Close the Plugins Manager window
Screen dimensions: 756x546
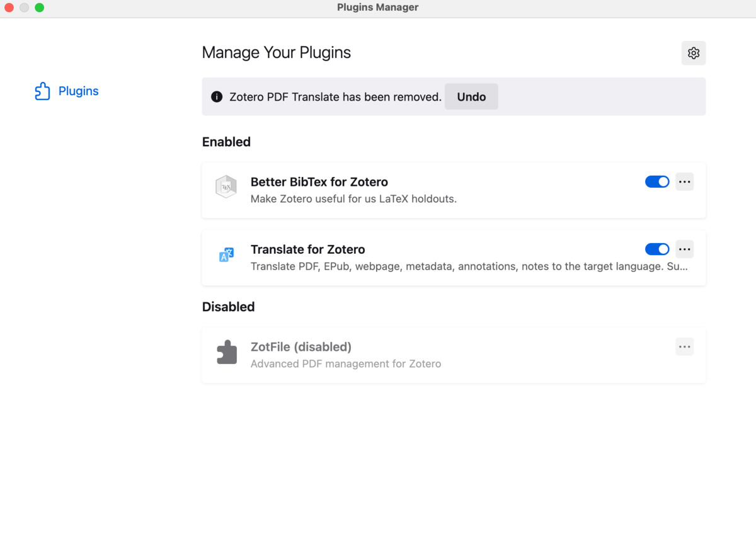pyautogui.click(x=9, y=8)
